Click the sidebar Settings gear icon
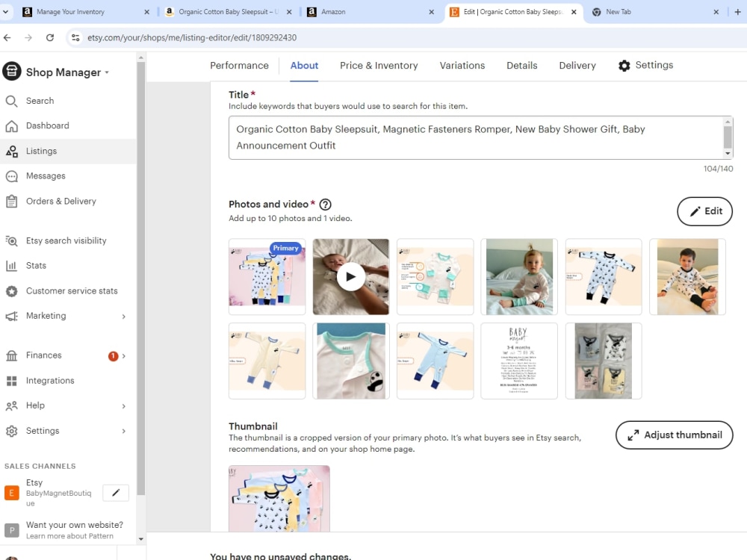Viewport: 747px width, 560px height. point(11,431)
